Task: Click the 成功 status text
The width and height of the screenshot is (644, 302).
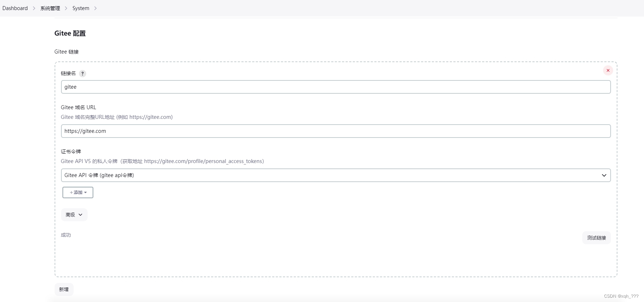Action: [66, 235]
